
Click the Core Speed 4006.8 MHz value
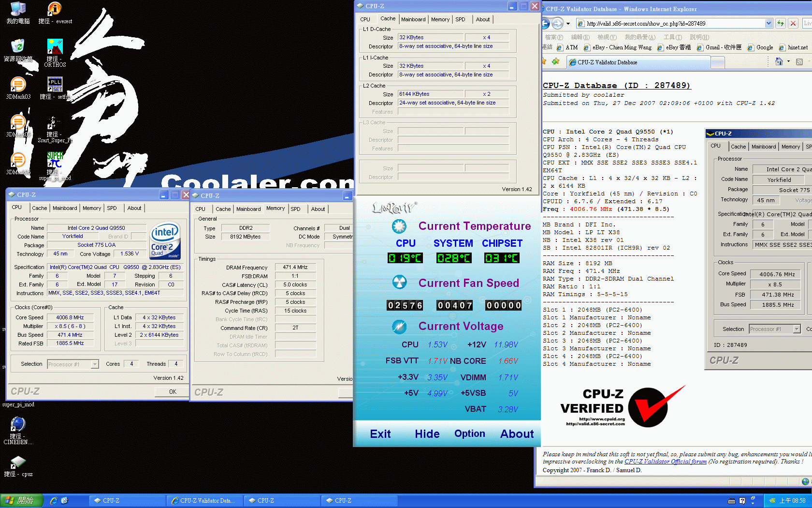(x=70, y=317)
